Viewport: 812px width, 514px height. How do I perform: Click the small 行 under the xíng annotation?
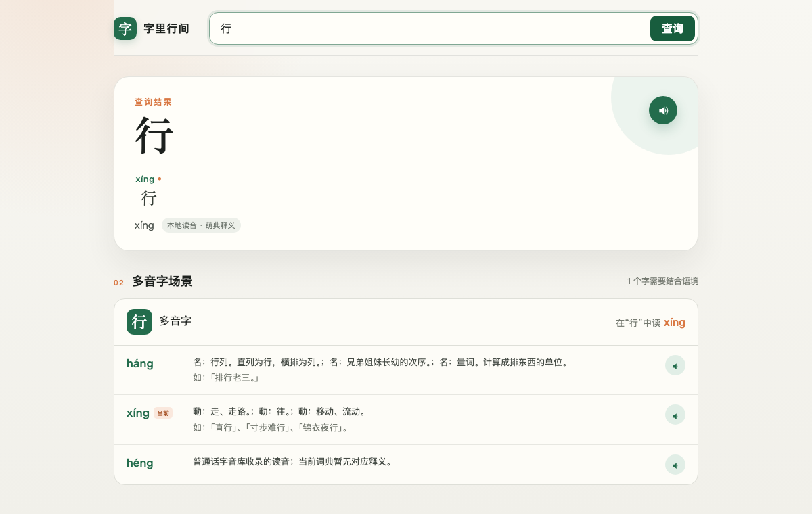coord(149,198)
